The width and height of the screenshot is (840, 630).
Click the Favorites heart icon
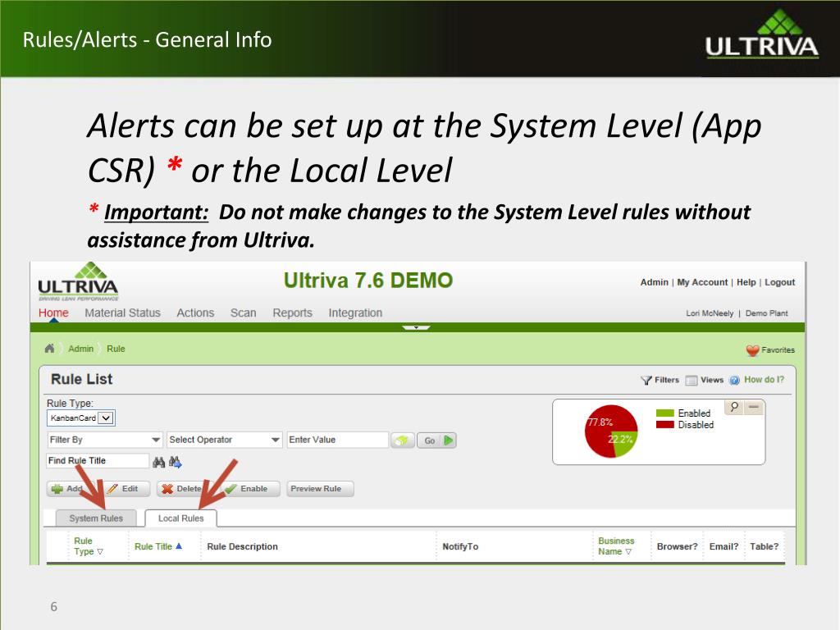click(753, 350)
